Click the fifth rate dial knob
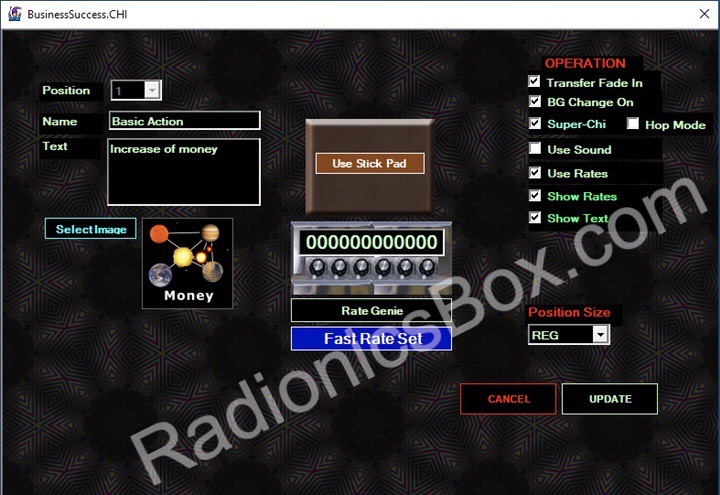Viewport: 720px width, 495px height. [x=404, y=268]
